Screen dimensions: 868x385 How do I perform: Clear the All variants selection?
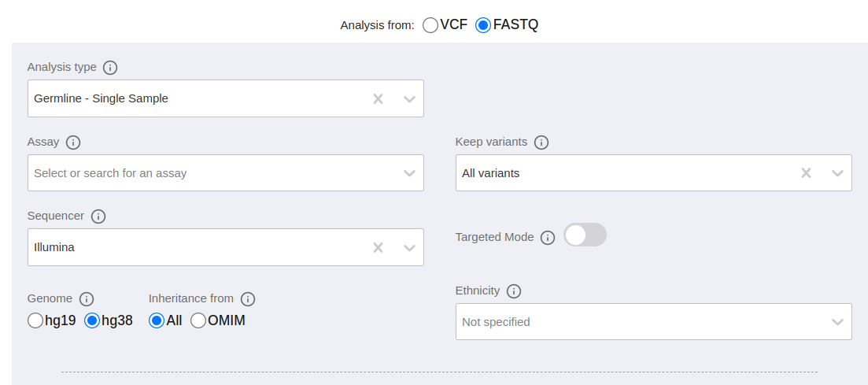[806, 173]
